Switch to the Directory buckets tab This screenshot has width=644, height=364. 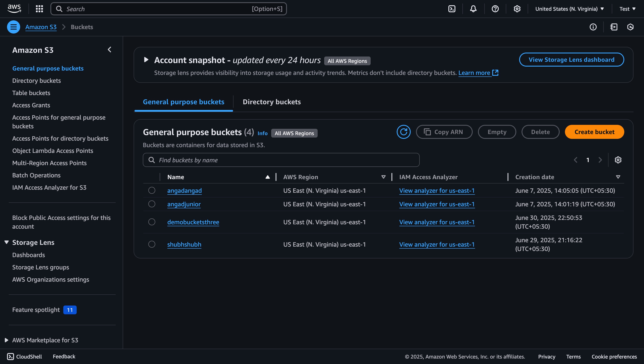tap(271, 102)
